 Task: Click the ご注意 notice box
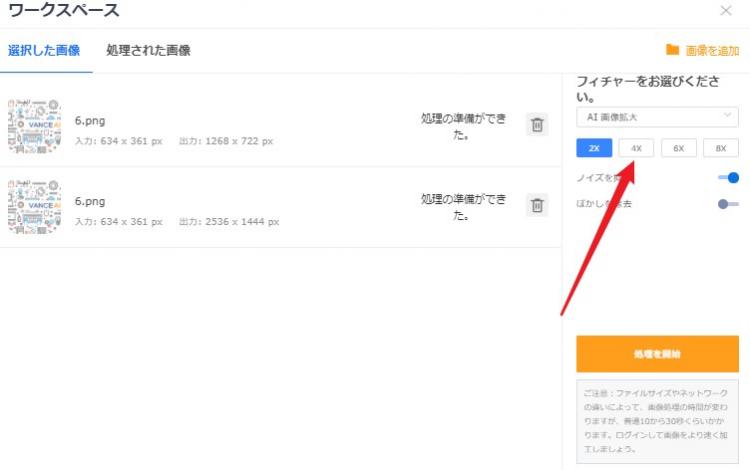click(657, 421)
